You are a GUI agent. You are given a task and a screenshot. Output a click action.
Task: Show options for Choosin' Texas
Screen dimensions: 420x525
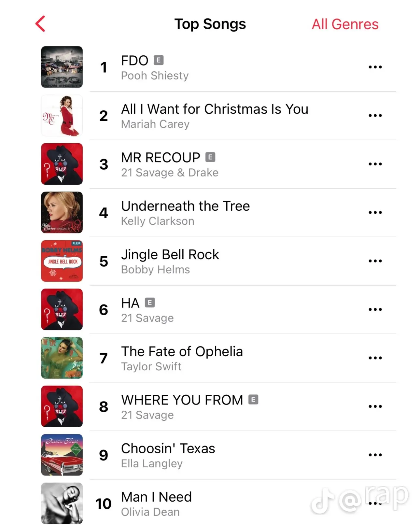(x=375, y=455)
